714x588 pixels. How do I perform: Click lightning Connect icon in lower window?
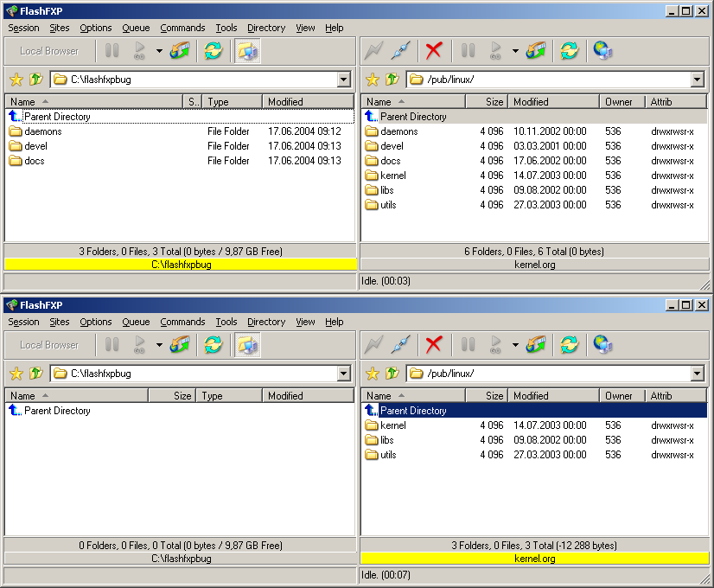[373, 345]
